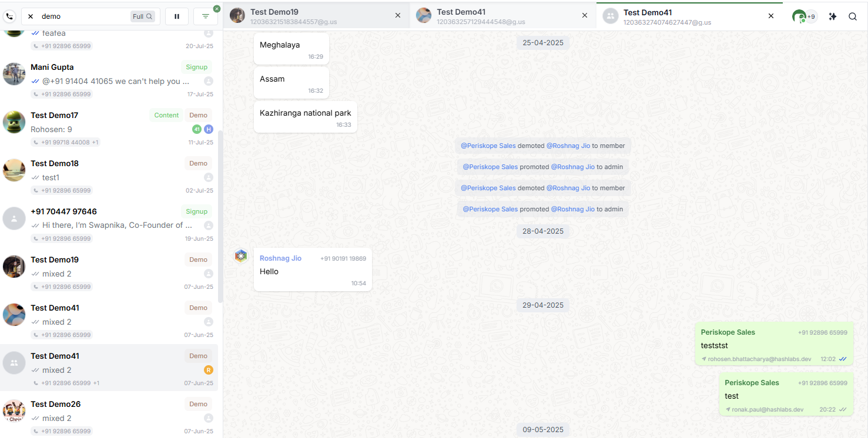Open message search magnifier in chat header
868x438 pixels.
852,16
